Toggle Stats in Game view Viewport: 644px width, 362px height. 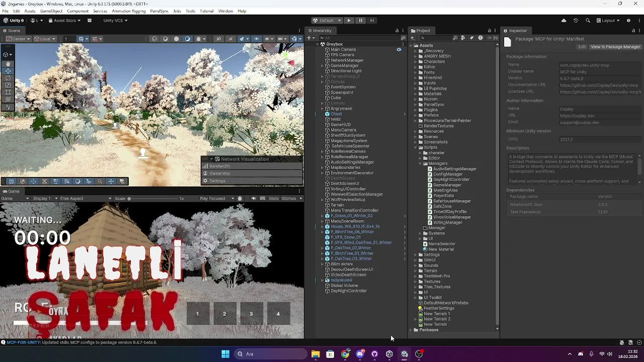pyautogui.click(x=274, y=199)
